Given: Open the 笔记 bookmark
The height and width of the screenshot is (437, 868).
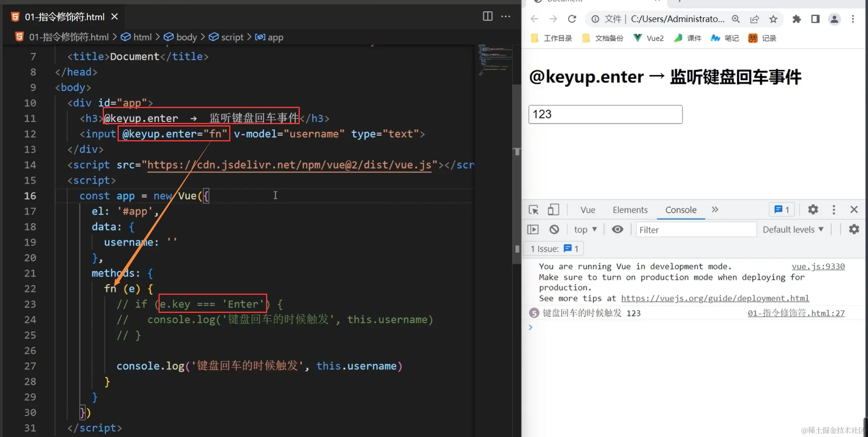Looking at the screenshot, I should [725, 38].
